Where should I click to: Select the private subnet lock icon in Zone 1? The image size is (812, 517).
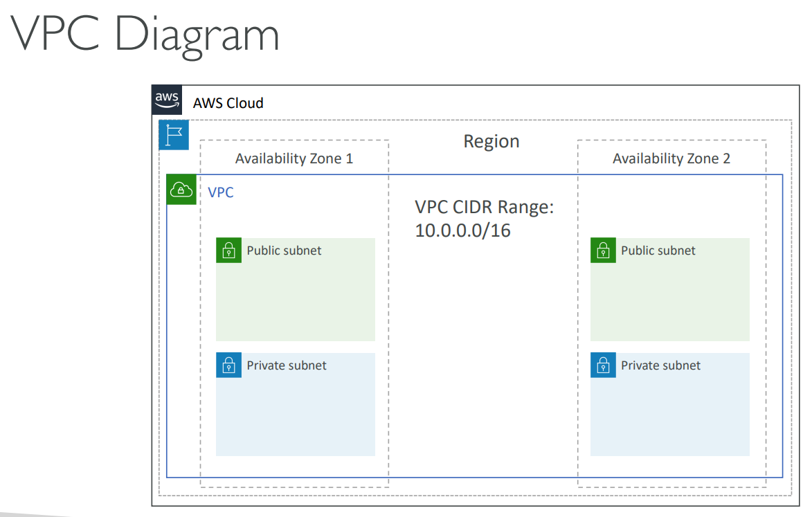(x=228, y=365)
